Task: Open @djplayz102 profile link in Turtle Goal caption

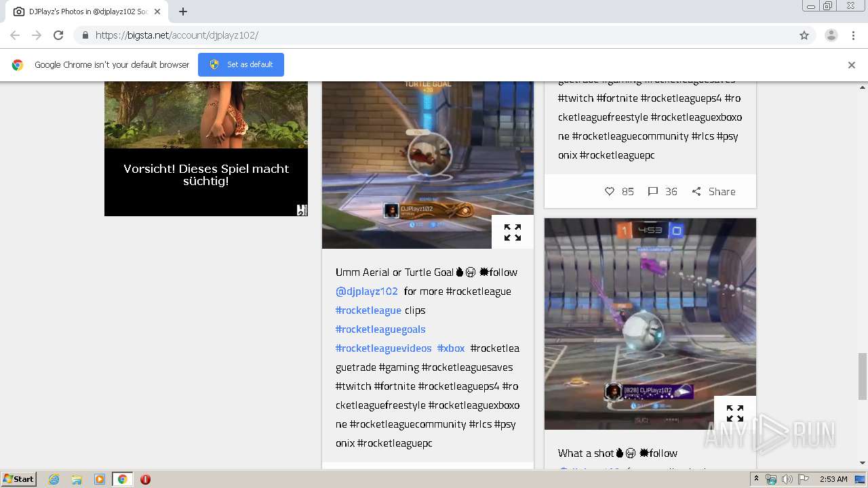Action: pos(367,291)
